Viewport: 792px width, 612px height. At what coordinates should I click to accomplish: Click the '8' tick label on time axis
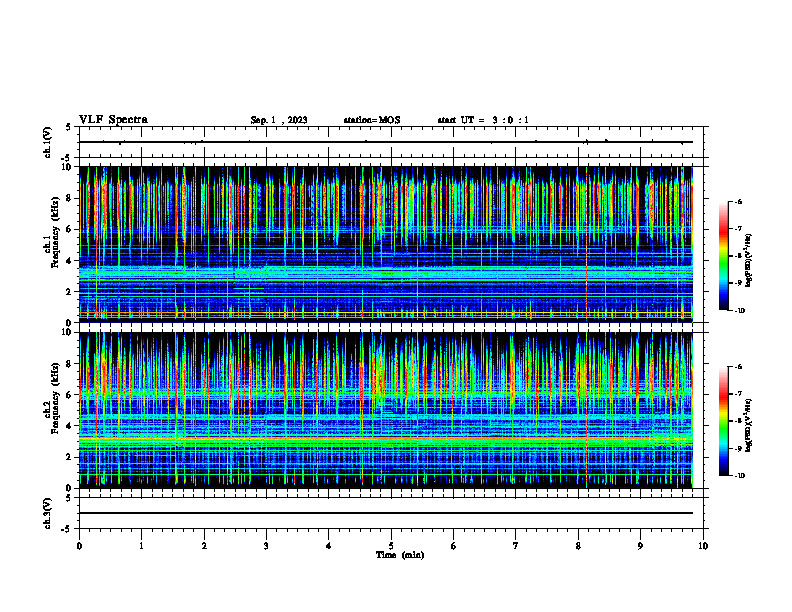tap(578, 546)
